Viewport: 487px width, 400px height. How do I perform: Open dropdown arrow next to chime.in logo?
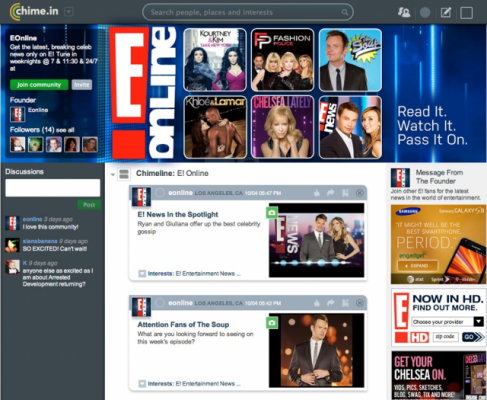point(69,12)
